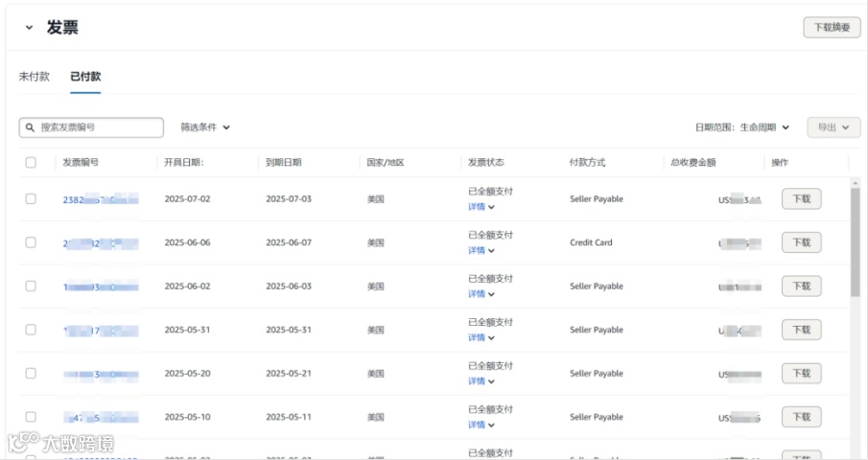Image resolution: width=868 pixels, height=460 pixels.
Task: Expand 详情 for the 2025-05-20 invoice
Action: (x=481, y=381)
